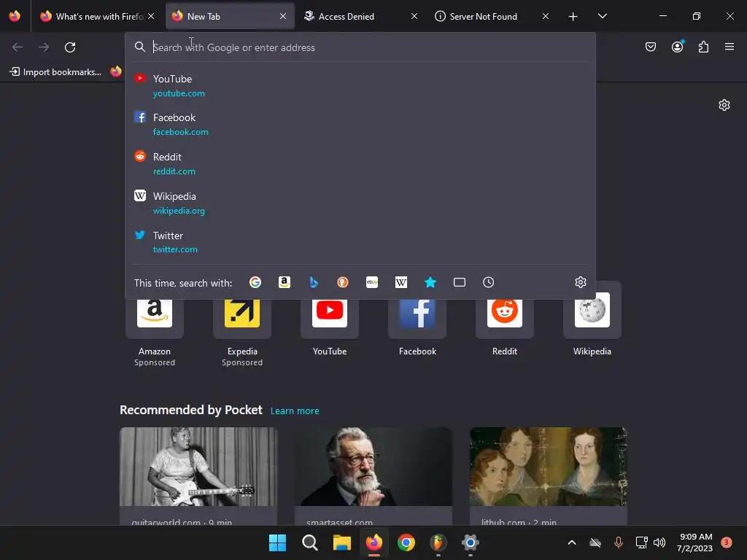This screenshot has height=560, width=747.
Task: Select the New Tab tab
Action: pos(229,16)
